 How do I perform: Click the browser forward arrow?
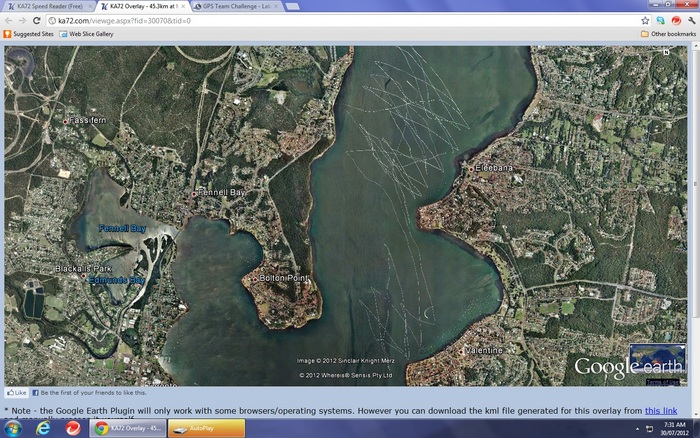[x=23, y=20]
